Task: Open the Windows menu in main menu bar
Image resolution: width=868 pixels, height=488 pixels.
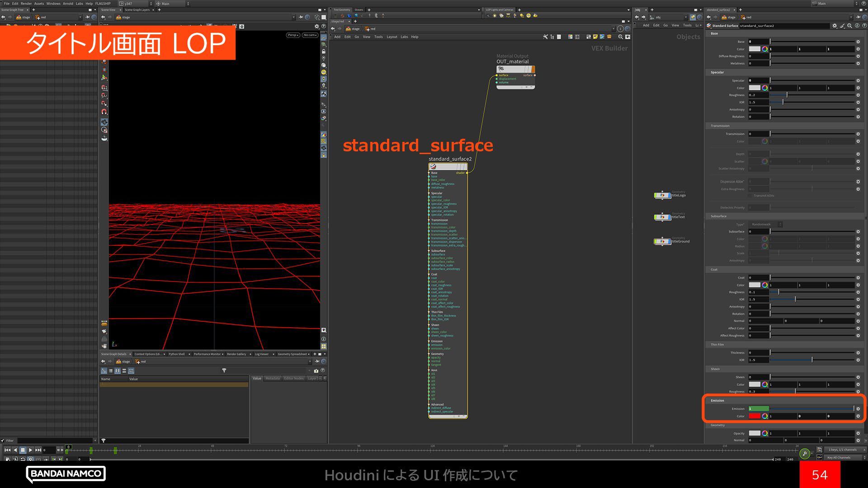Action: pos(53,3)
